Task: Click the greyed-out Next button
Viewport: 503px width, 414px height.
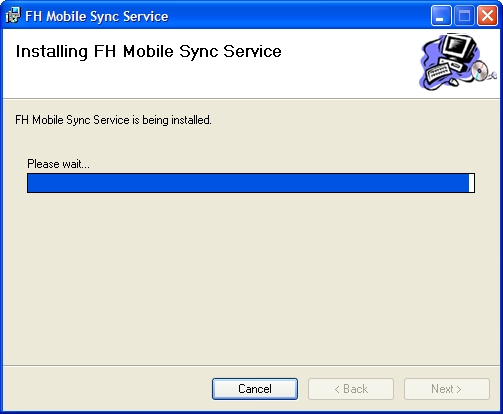Action: pos(447,389)
